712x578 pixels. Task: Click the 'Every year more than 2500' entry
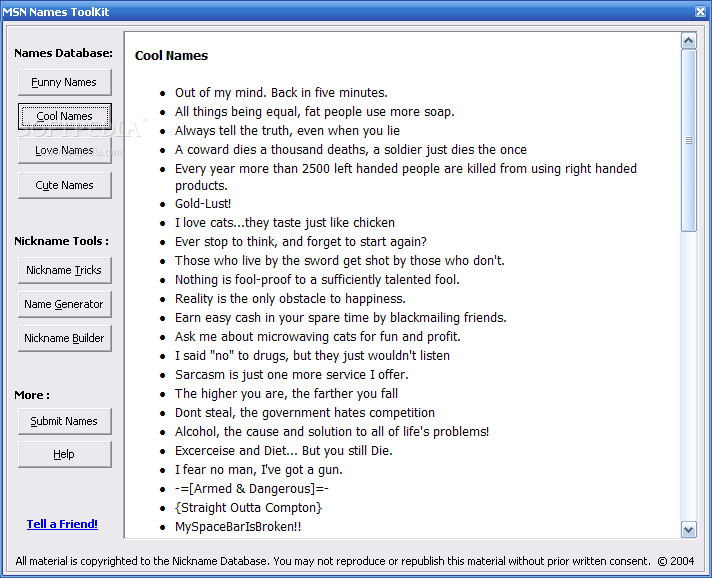tap(406, 177)
